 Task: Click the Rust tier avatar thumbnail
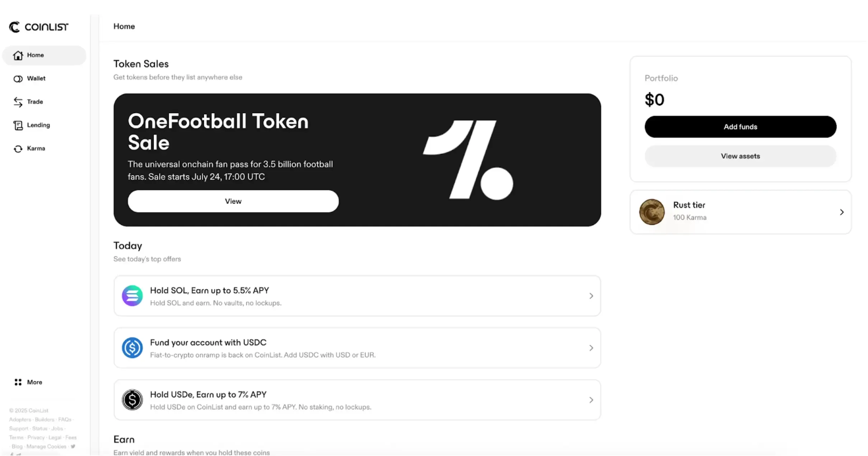click(652, 212)
